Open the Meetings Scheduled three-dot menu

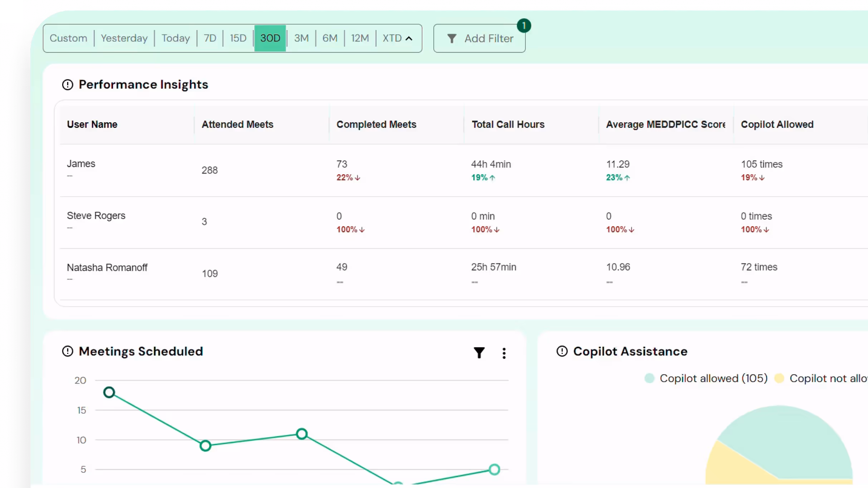[x=504, y=353]
